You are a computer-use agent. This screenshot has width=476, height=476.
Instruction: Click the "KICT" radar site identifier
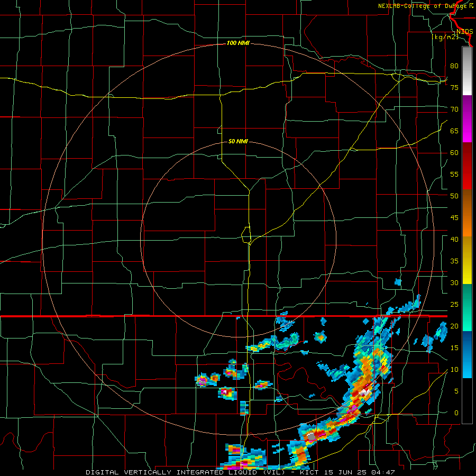tap(309, 472)
